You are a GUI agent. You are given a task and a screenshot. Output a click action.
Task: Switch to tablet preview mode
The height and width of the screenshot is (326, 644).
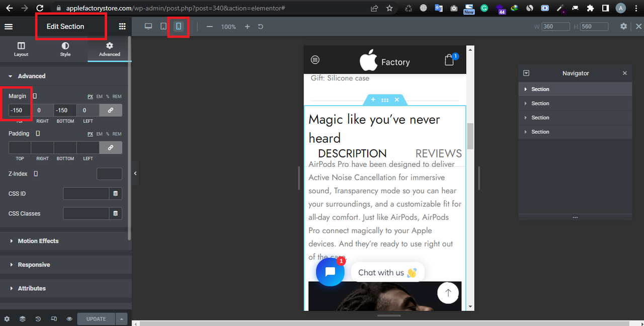[x=164, y=26]
